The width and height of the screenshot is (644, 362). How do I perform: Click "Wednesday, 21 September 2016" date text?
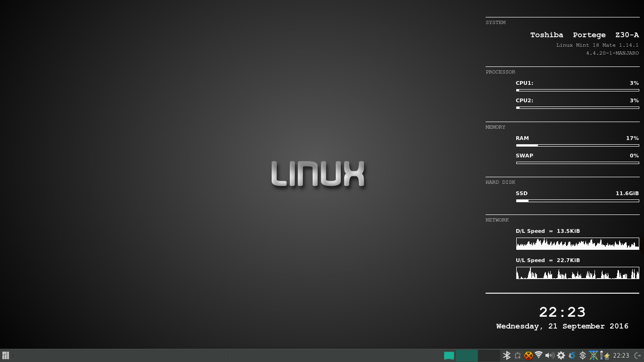click(x=562, y=326)
